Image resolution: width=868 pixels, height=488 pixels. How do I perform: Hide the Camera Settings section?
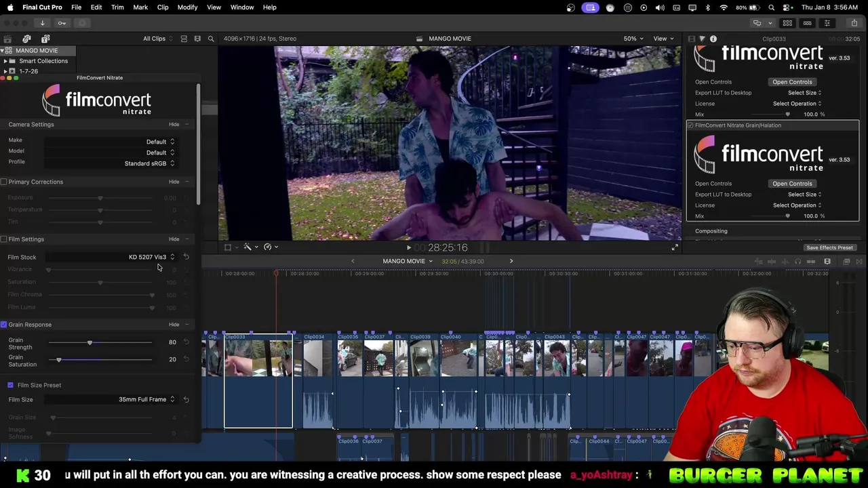click(174, 125)
